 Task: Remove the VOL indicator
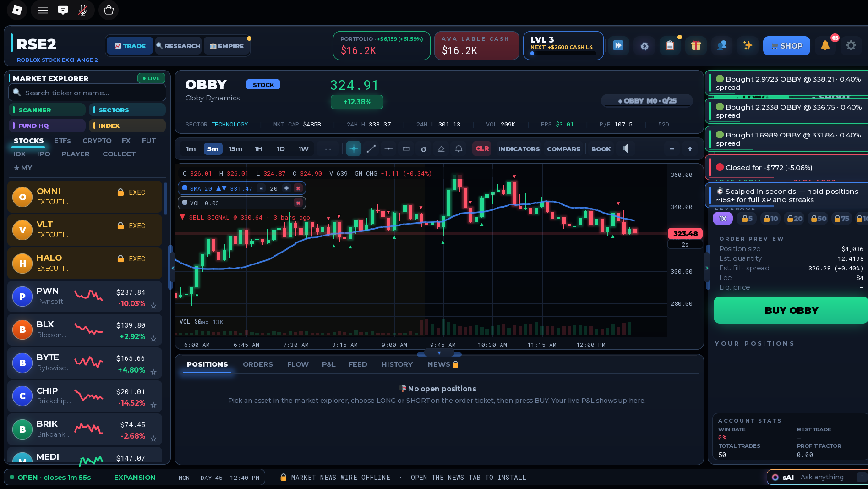[x=298, y=203]
